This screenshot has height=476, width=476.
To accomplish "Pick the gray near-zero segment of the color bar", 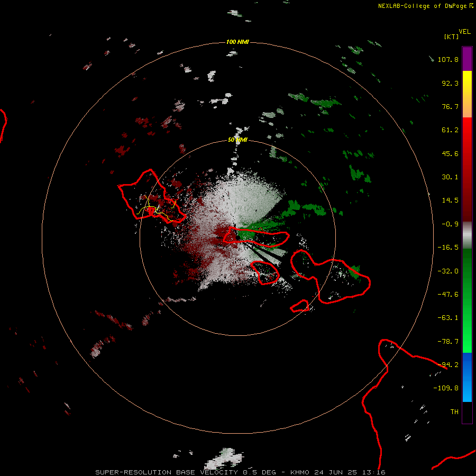I will tap(467, 235).
